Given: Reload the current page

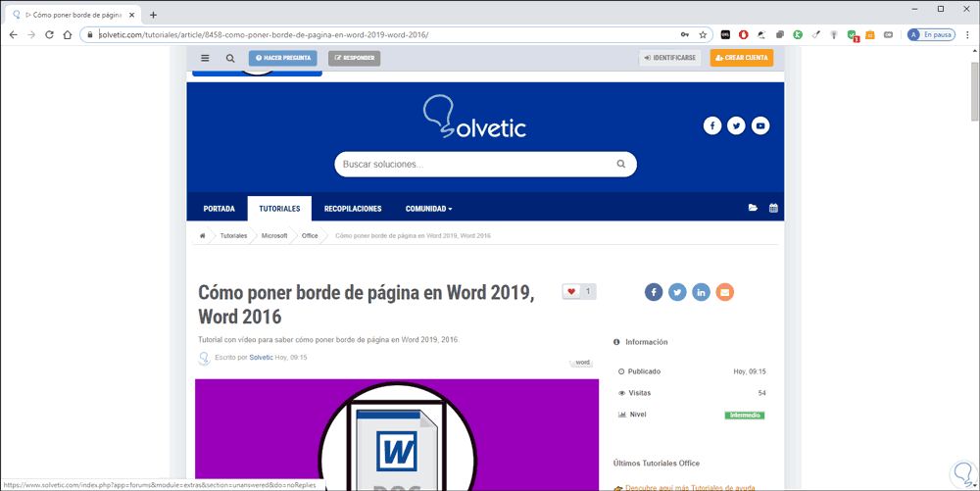Looking at the screenshot, I should [x=49, y=35].
